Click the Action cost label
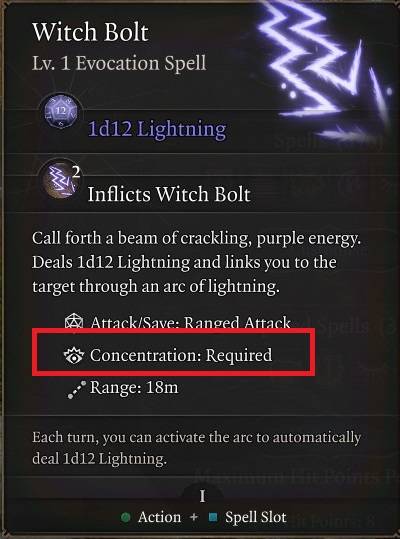This screenshot has height=539, width=400. pos(159,517)
